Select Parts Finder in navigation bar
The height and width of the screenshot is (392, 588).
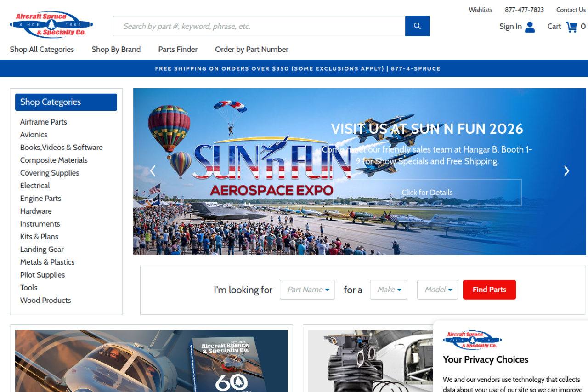(x=178, y=49)
